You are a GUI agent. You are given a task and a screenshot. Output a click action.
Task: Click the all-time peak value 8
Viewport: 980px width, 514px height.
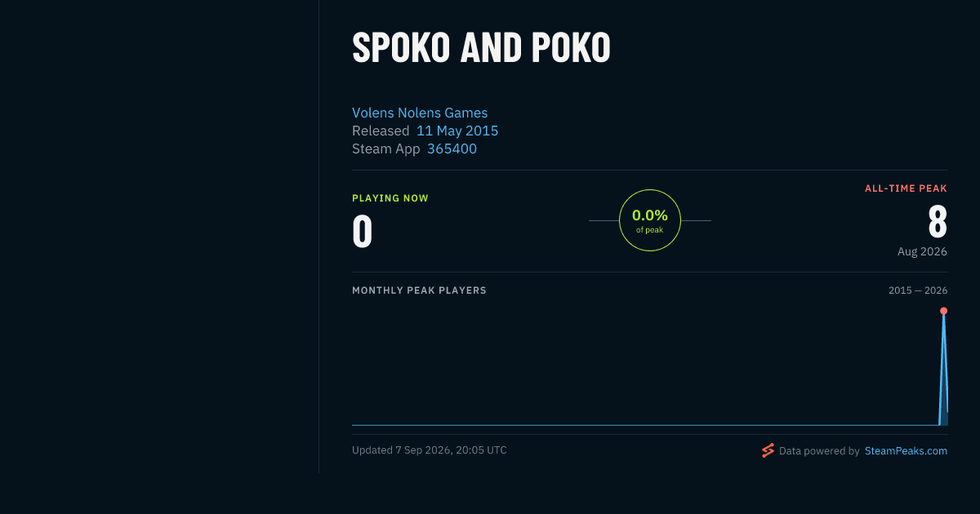[938, 221]
